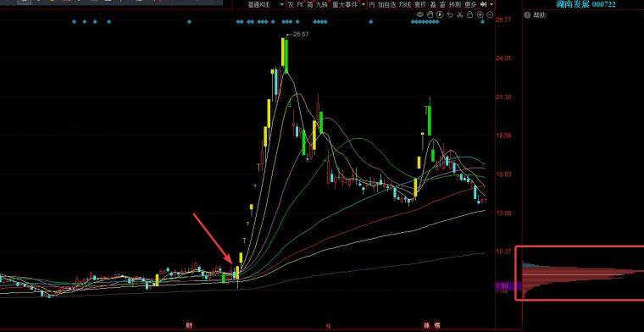
Task: Click the skip-to-end arrow icon
Action: [483, 4]
